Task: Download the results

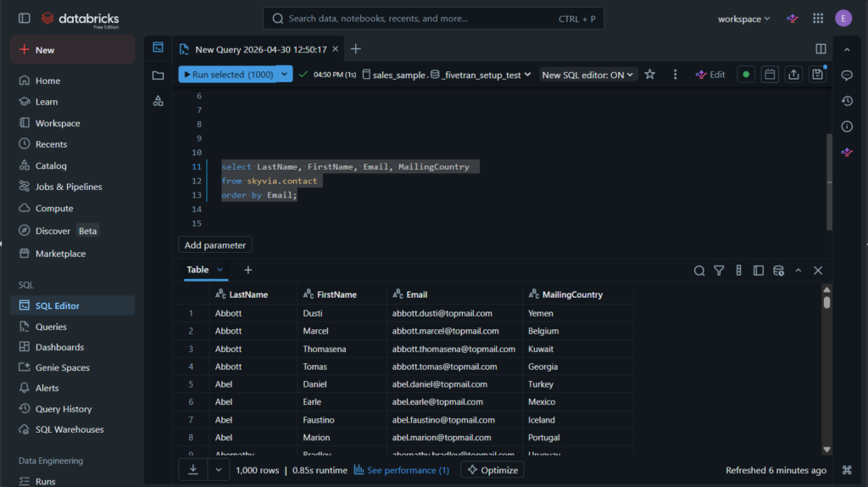Action: [x=193, y=470]
